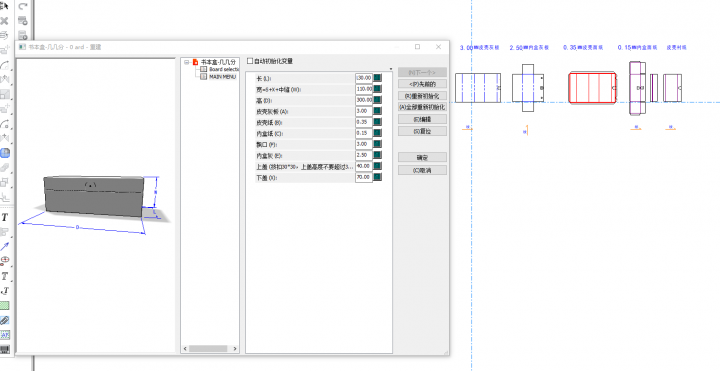Click the redo curved arrow icon
Image resolution: width=720 pixels, height=371 pixels.
coord(22,6)
